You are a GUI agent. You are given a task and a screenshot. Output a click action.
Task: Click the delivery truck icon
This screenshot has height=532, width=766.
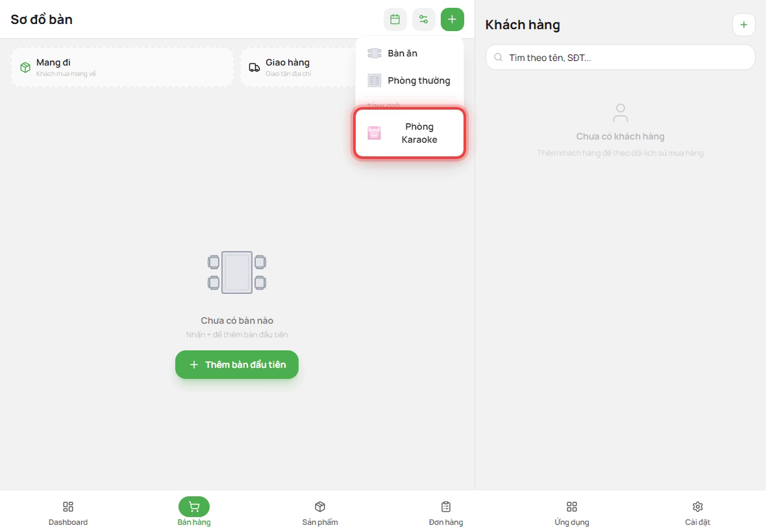[254, 67]
